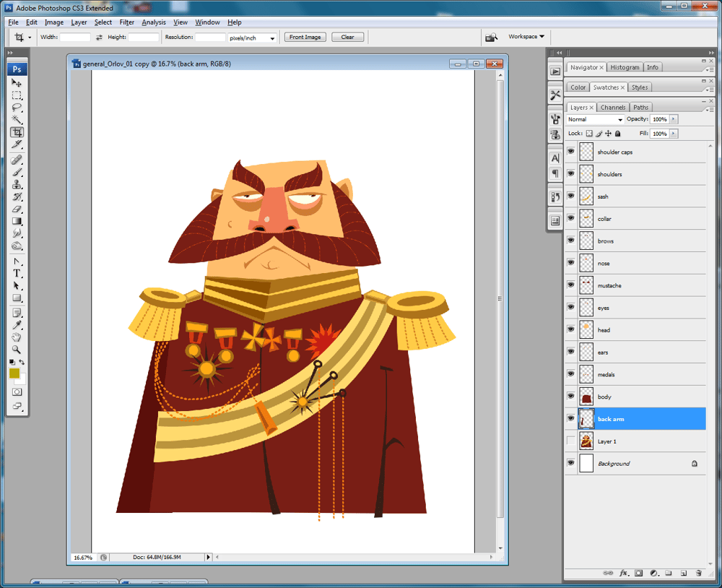Click the add layer style fx icon
Image resolution: width=722 pixels, height=588 pixels.
coord(624,574)
